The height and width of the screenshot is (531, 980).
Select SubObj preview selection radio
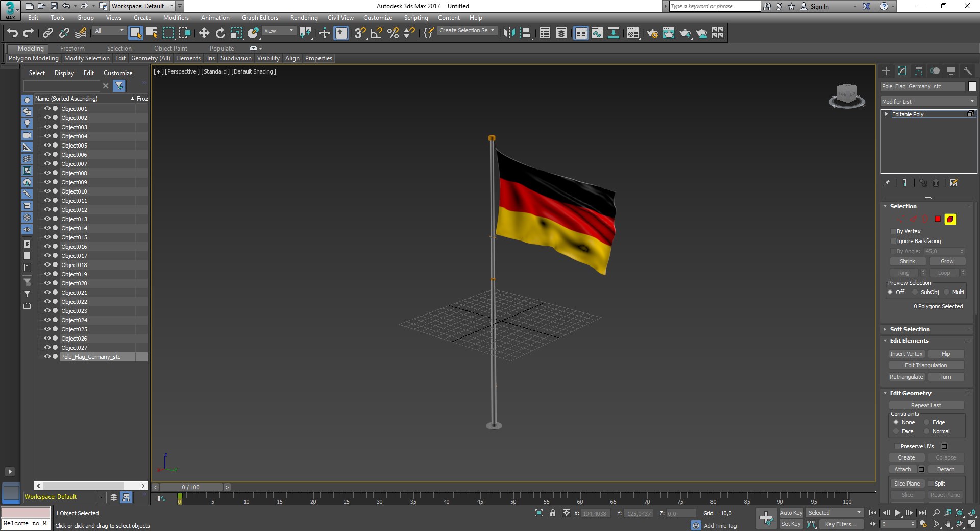915,292
